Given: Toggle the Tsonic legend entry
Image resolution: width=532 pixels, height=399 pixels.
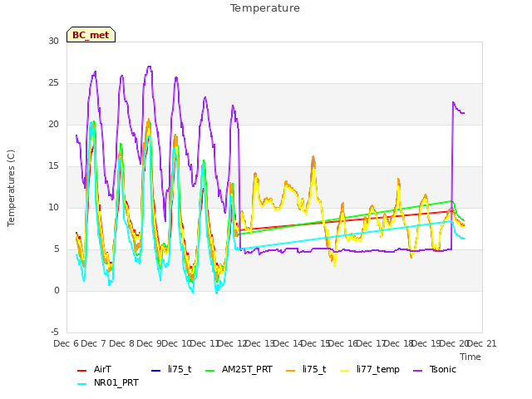Looking at the screenshot, I should click(435, 369).
